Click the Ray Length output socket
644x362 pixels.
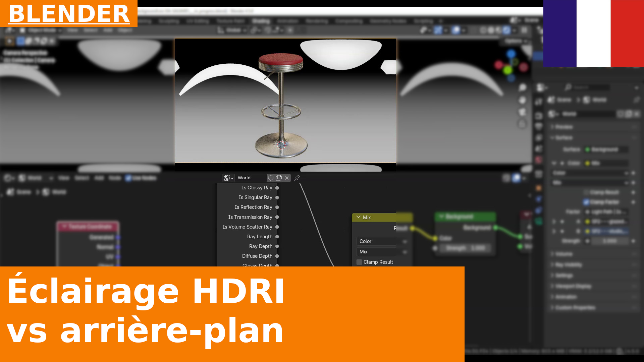[x=277, y=237]
